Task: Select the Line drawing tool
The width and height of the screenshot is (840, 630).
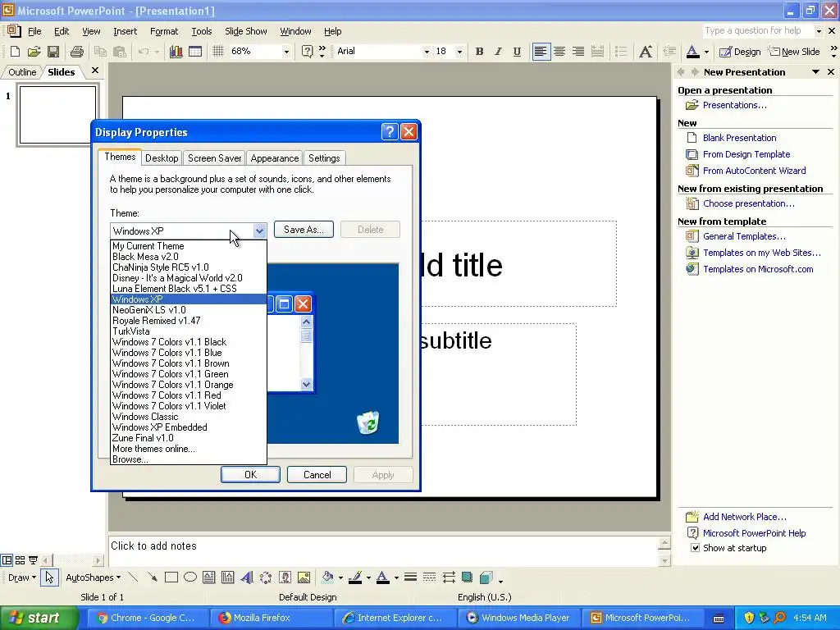Action: tap(134, 577)
